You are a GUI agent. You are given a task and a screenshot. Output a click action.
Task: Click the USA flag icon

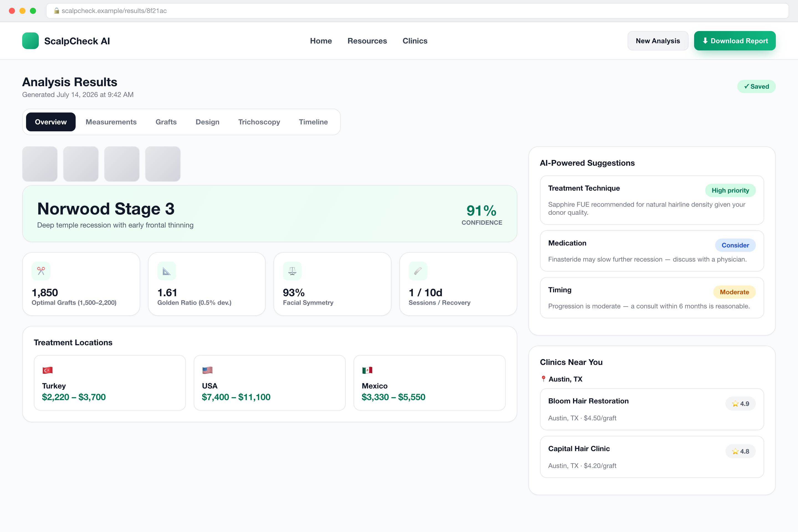coord(207,370)
